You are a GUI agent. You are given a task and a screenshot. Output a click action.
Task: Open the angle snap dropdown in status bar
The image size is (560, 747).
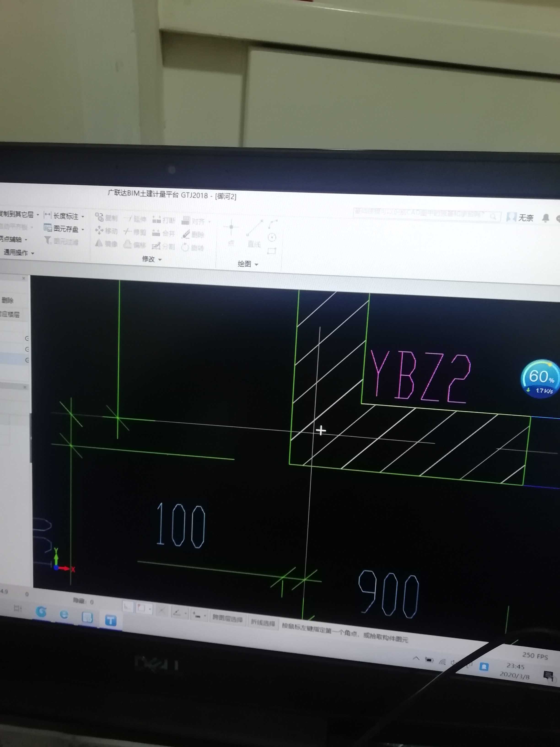[186, 613]
